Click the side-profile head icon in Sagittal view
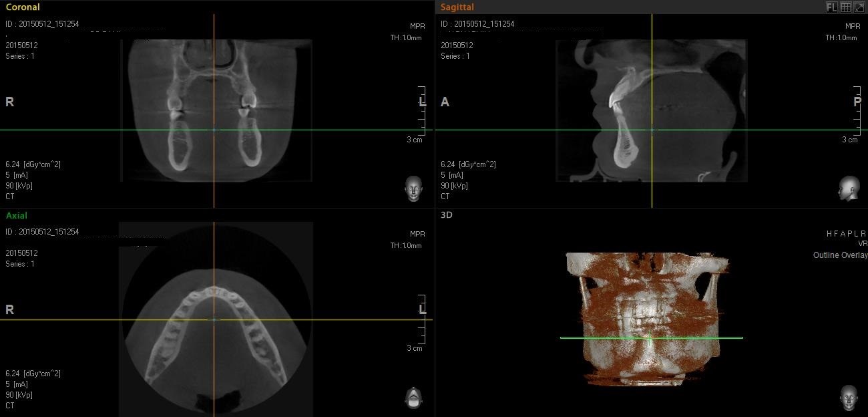Screen dimensions: 868x417 point(849,188)
